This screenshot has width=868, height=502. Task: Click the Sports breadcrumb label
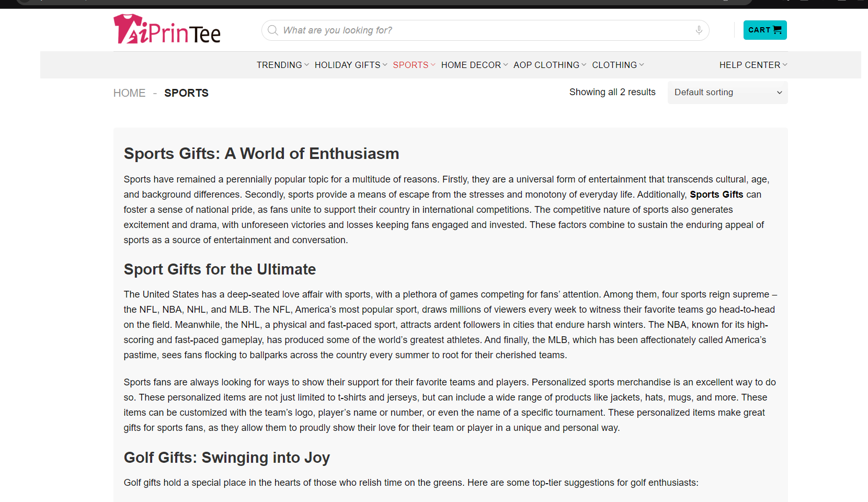186,93
